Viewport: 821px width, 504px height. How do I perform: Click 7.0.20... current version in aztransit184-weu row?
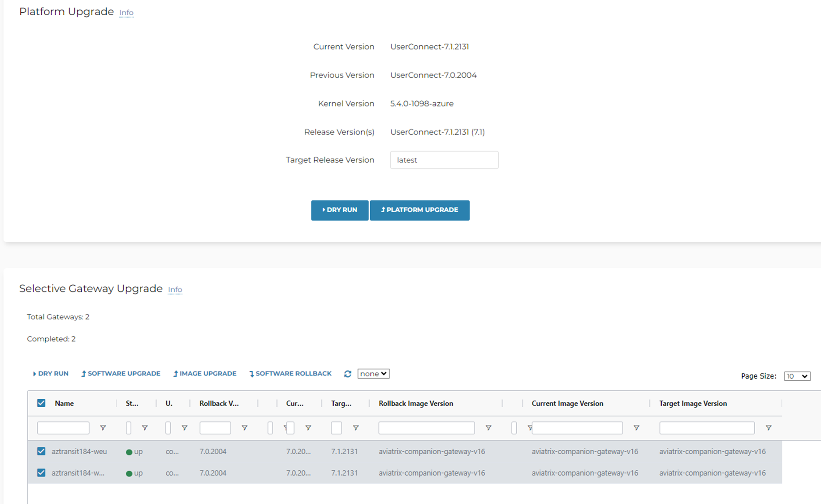298,451
